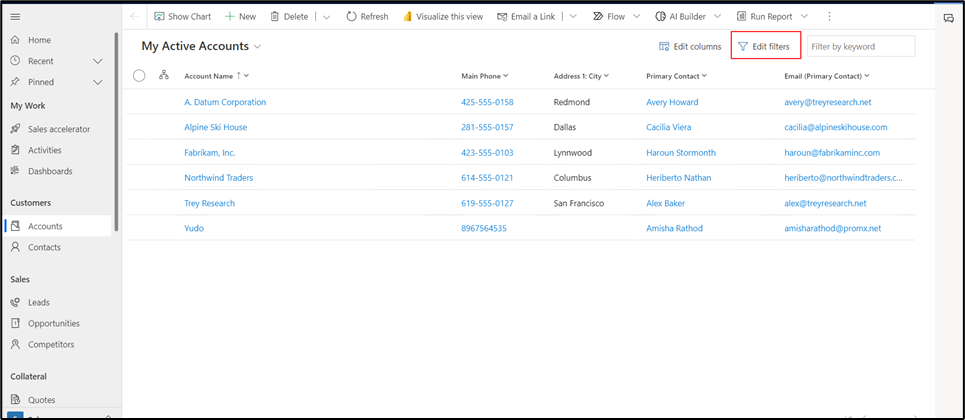Open the Edit columns panel

(690, 47)
